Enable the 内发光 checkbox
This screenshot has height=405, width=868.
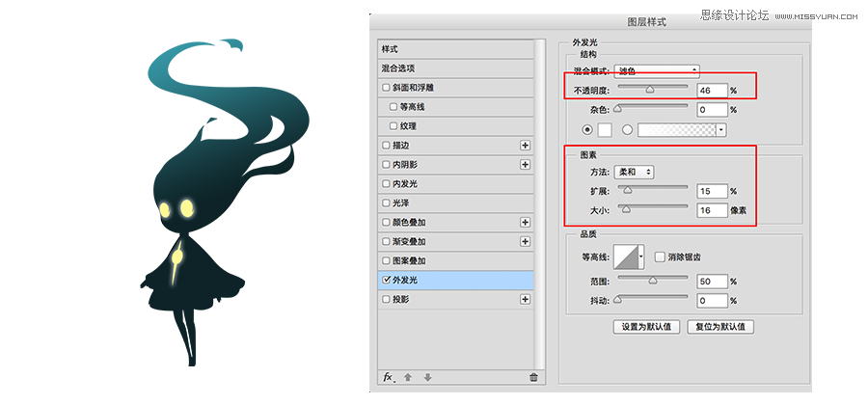[386, 183]
